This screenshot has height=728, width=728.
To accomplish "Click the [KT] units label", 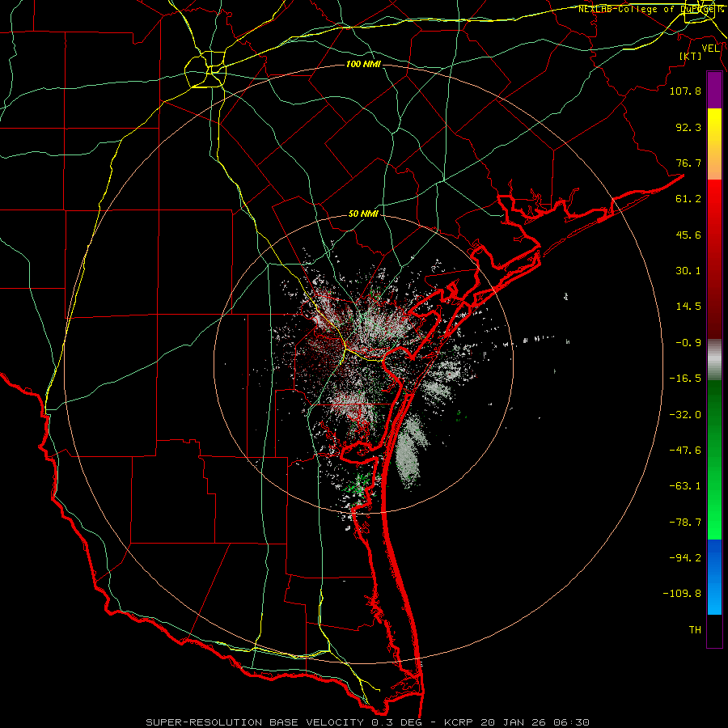I will click(x=691, y=56).
